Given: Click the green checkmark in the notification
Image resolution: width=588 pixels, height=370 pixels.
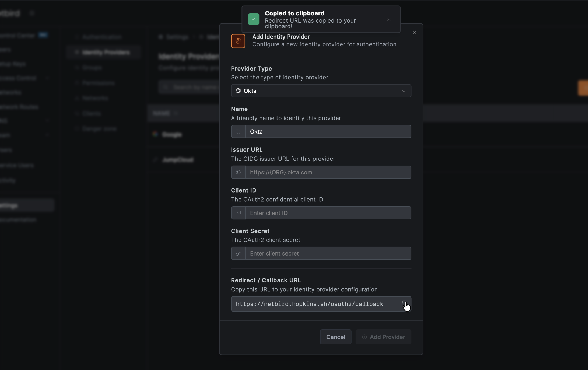Looking at the screenshot, I should 253,19.
